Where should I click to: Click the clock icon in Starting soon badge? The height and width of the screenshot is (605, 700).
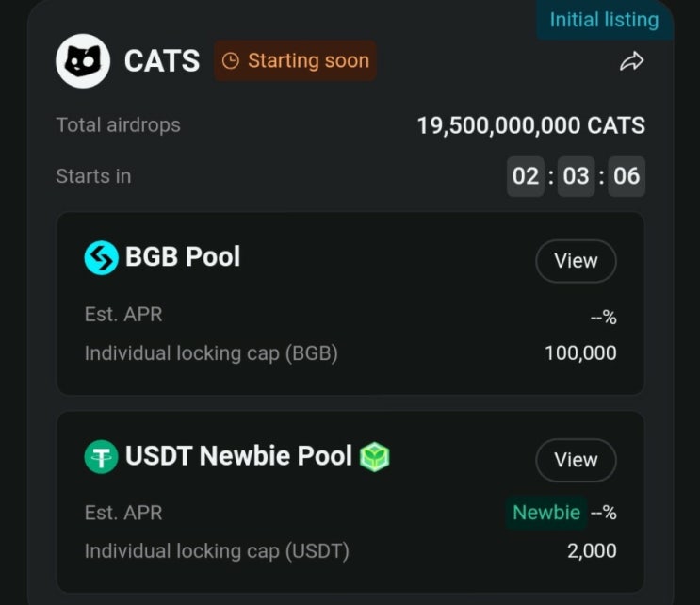click(x=231, y=61)
